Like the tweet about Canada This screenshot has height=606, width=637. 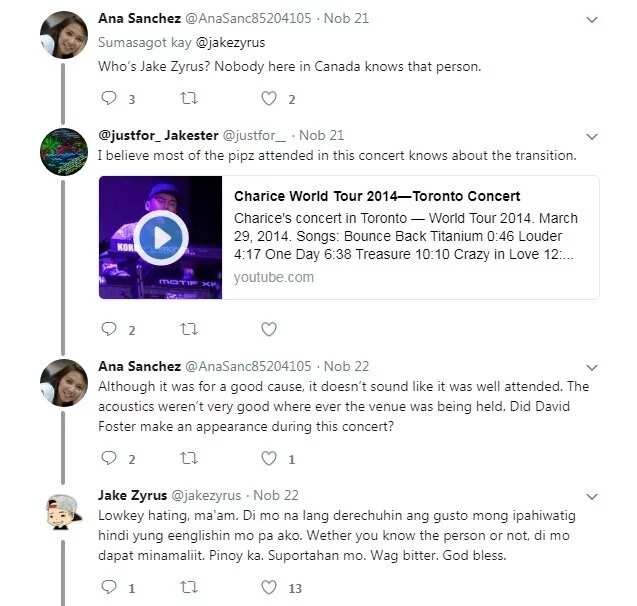(x=269, y=98)
